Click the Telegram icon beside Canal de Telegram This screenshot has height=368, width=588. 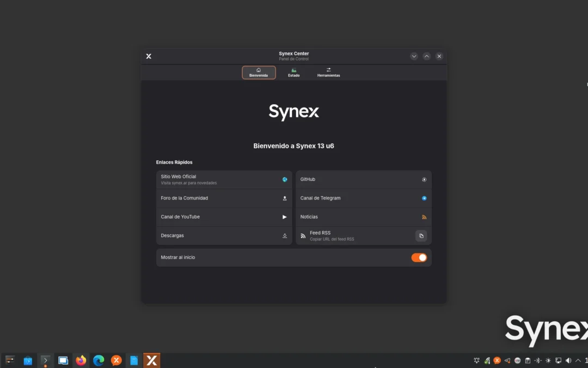click(x=424, y=198)
